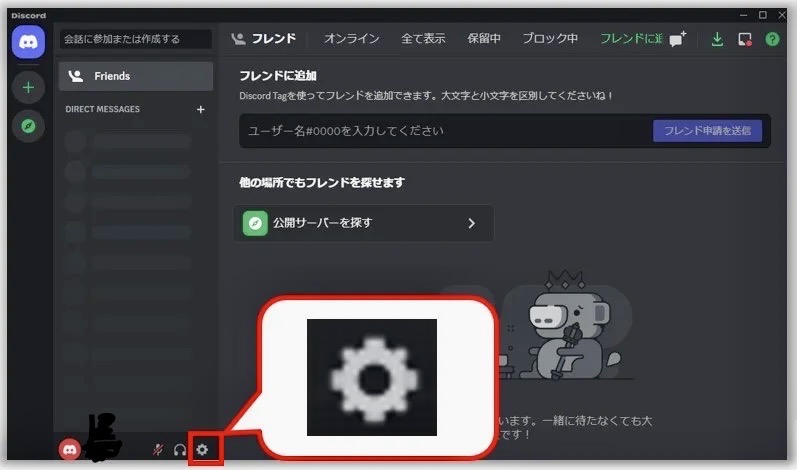Viewport: 797px width, 470px height.
Task: Select the フレンド header tab
Action: point(264,39)
